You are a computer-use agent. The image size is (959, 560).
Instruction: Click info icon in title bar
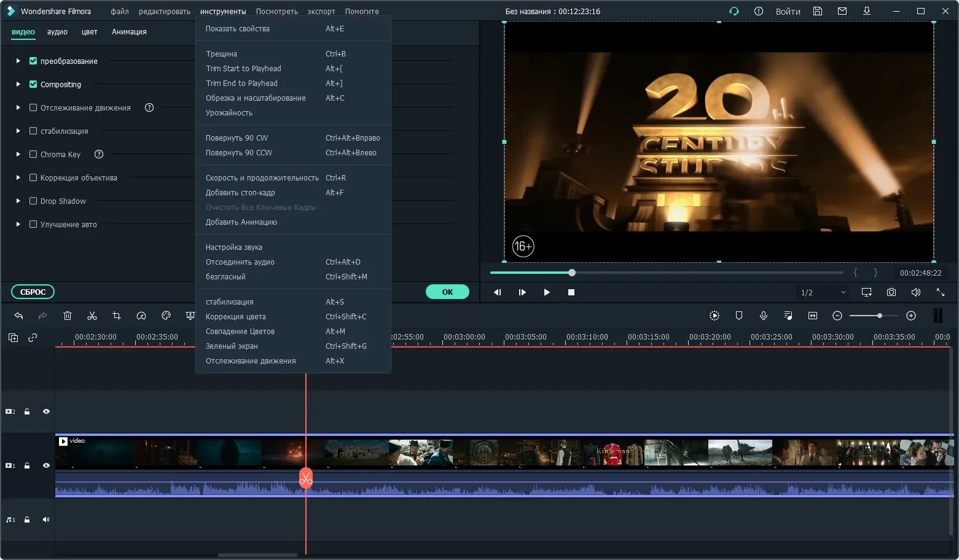click(759, 11)
